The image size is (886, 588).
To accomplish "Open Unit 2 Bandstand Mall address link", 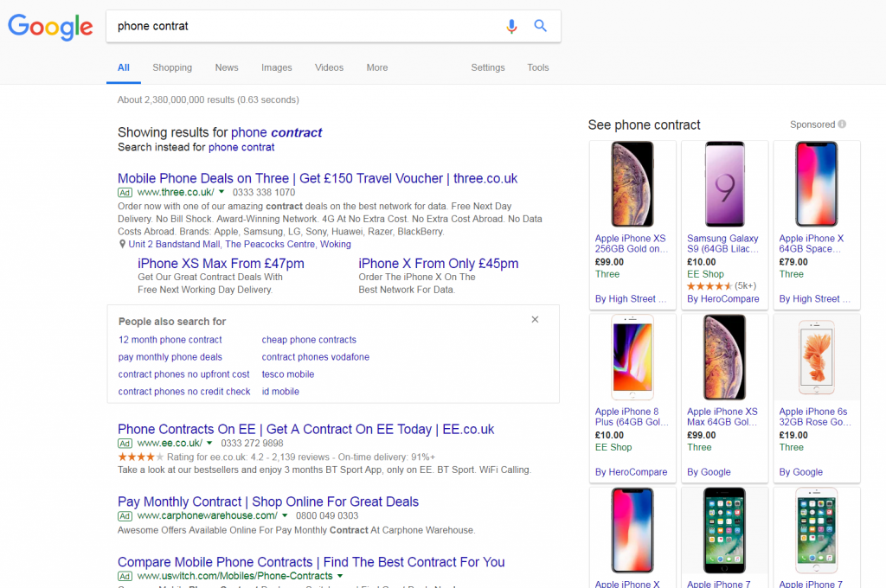I will click(x=240, y=244).
